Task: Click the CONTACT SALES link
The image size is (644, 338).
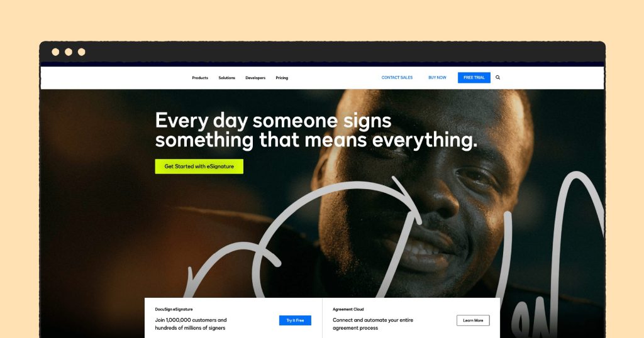Action: (x=397, y=77)
